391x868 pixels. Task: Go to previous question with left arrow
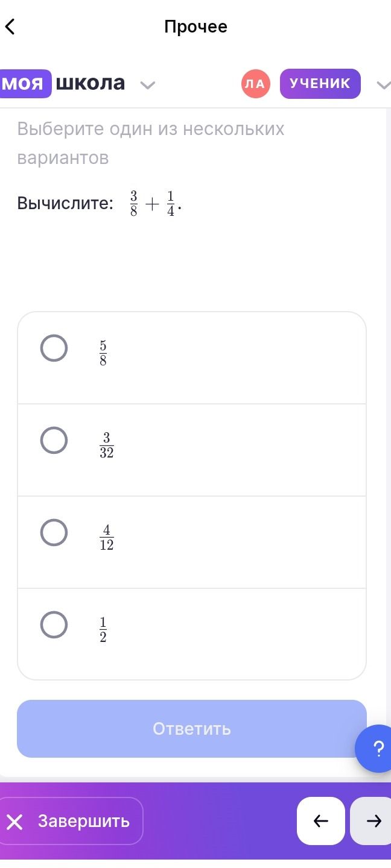[321, 821]
